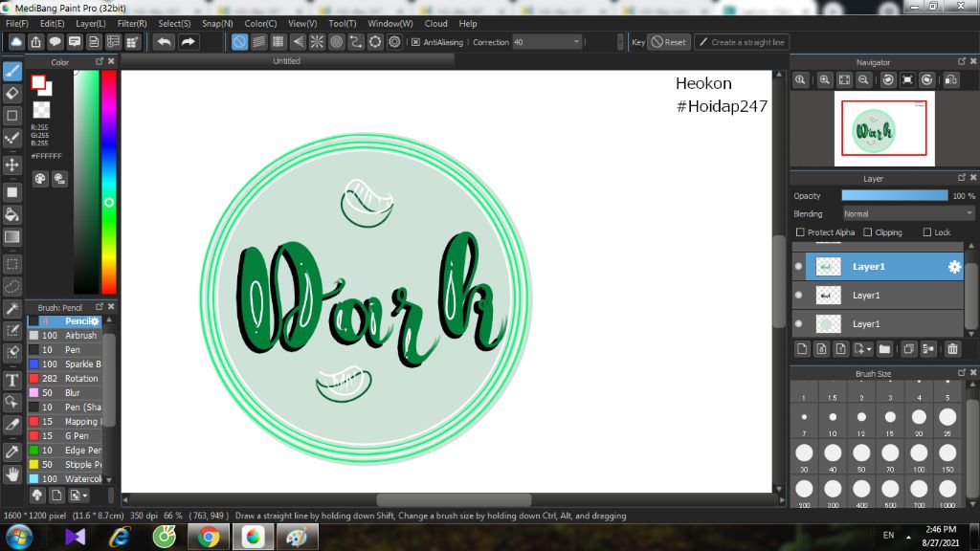Viewport: 980px width, 551px height.
Task: Enable radial snap icon
Action: (x=317, y=42)
